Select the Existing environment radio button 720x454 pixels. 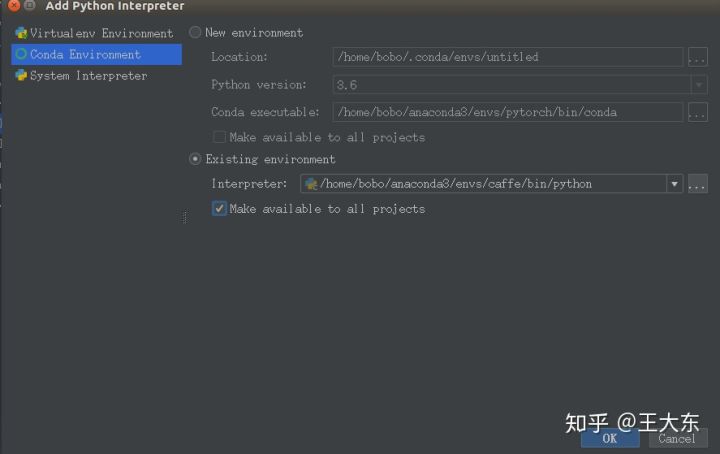[195, 159]
